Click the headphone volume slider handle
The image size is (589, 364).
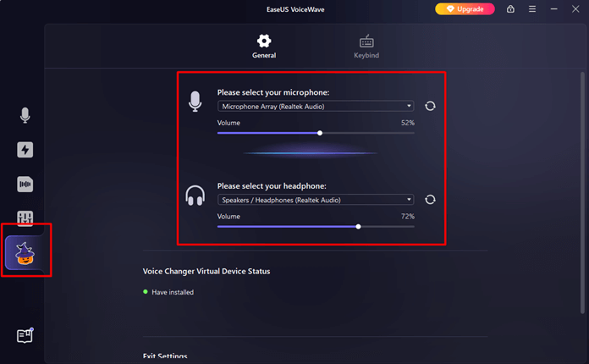[x=359, y=226]
